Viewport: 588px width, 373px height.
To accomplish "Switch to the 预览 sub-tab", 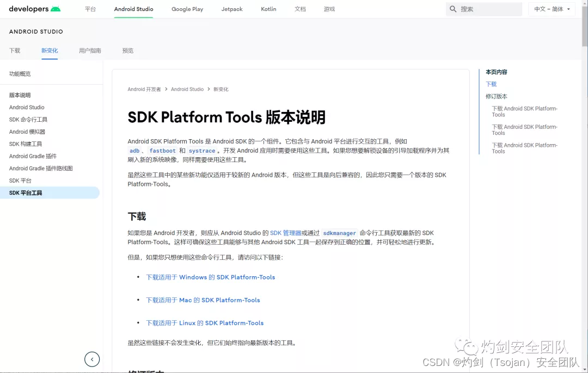I will [x=128, y=51].
